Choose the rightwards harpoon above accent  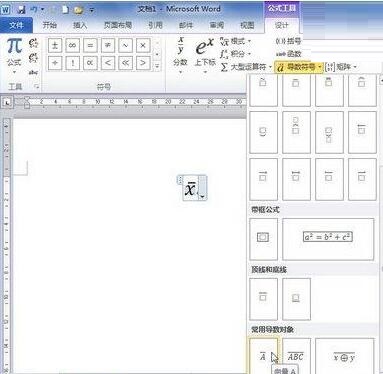click(x=362, y=179)
